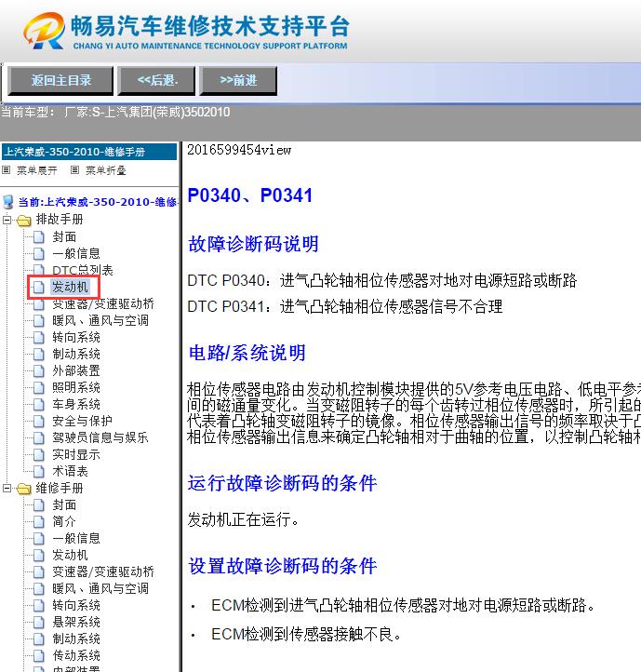Collapse the 排故手册 folder expander
Screen dimensions: 641x672
point(7,220)
